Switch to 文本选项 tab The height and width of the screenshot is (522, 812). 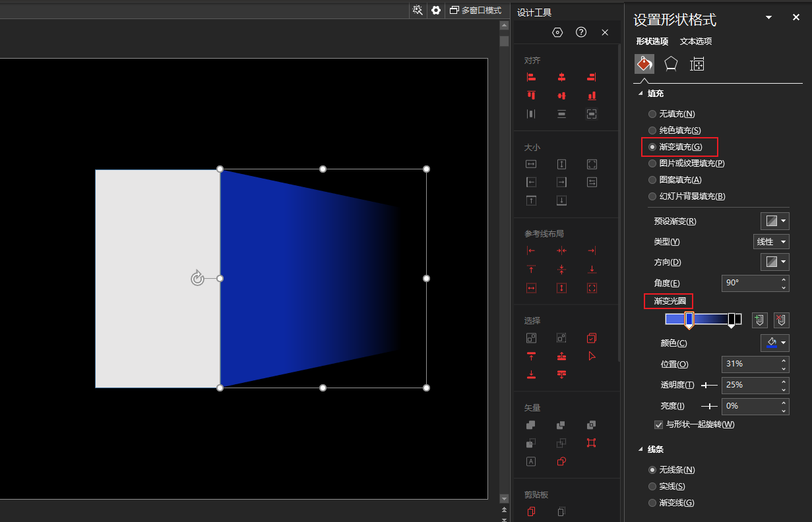pos(696,42)
